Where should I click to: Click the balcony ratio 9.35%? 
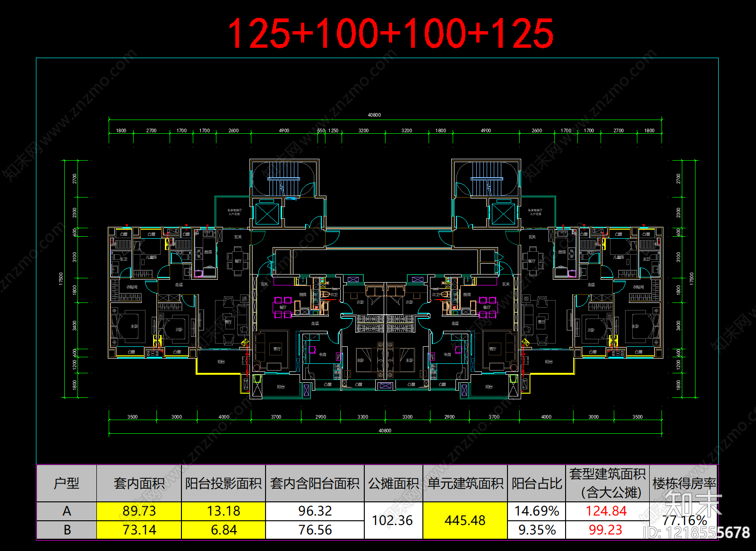[x=537, y=530]
